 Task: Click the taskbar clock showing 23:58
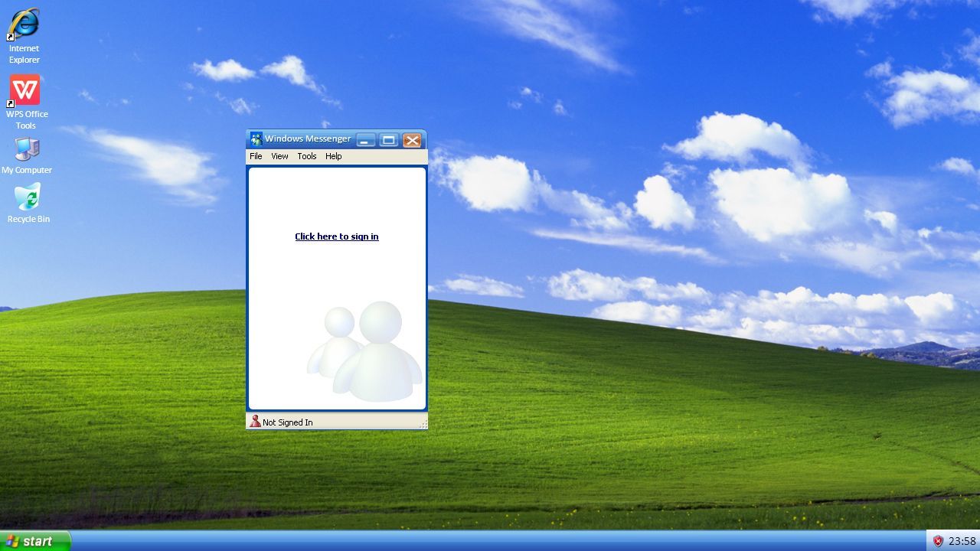[x=962, y=541]
